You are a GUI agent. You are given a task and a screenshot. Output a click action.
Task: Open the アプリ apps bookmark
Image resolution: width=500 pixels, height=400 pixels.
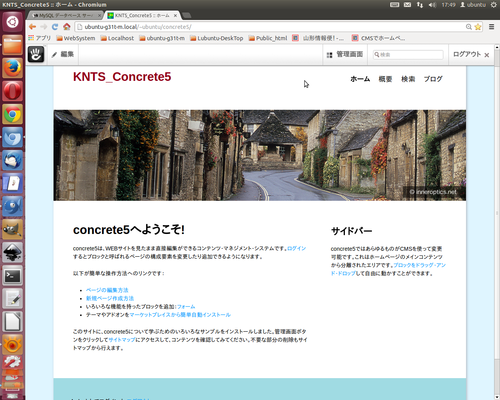coord(40,38)
